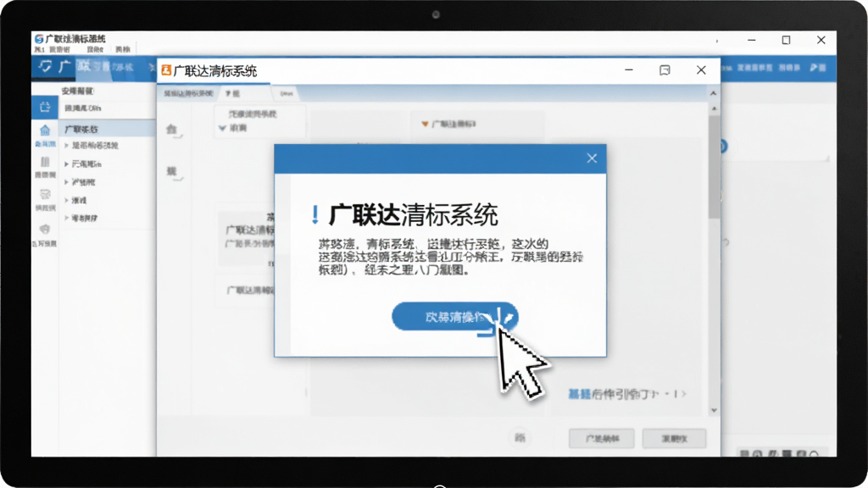Open the second item in the main window menu bar
Viewport: 868px width, 488px height.
(59, 49)
